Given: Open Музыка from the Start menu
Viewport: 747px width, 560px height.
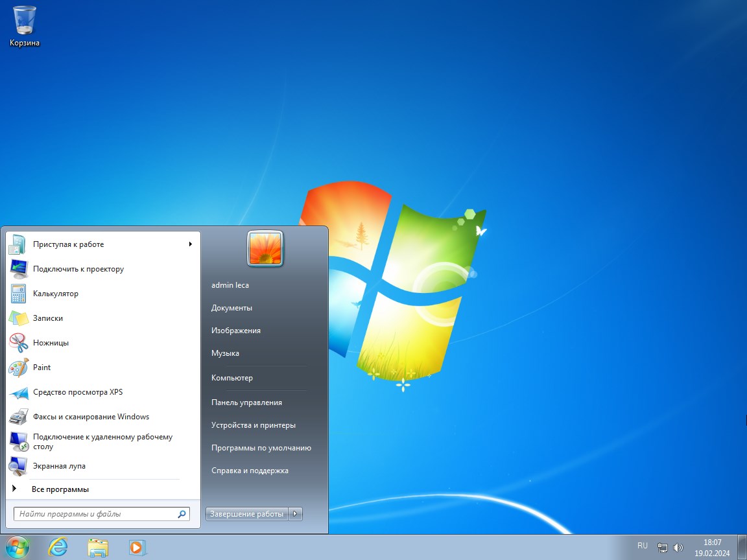Looking at the screenshot, I should pyautogui.click(x=226, y=353).
